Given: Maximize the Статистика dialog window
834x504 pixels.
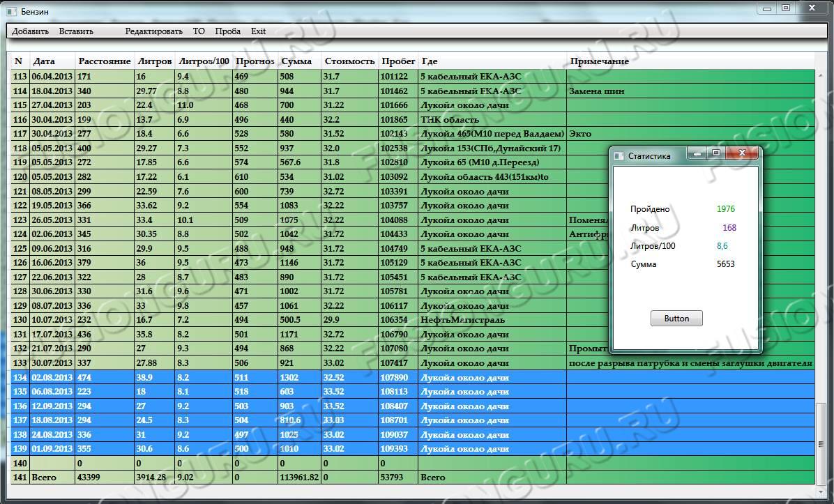Looking at the screenshot, I should [x=715, y=153].
